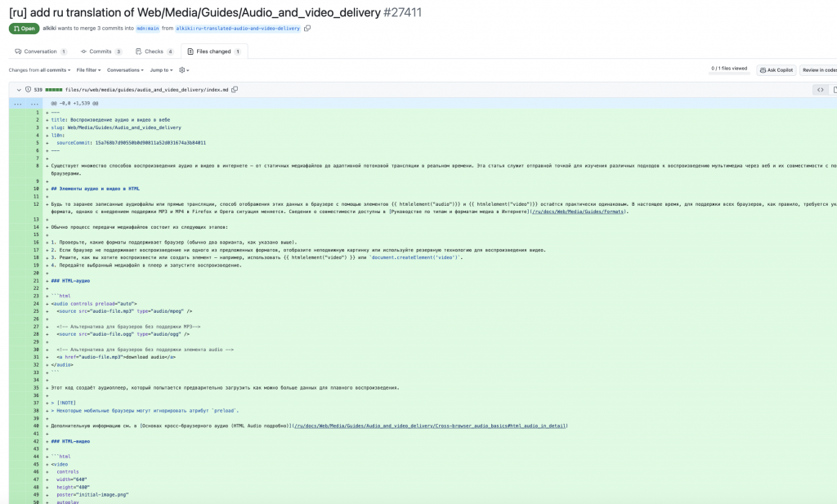Click the diffstat green blocks indicator

point(53,89)
